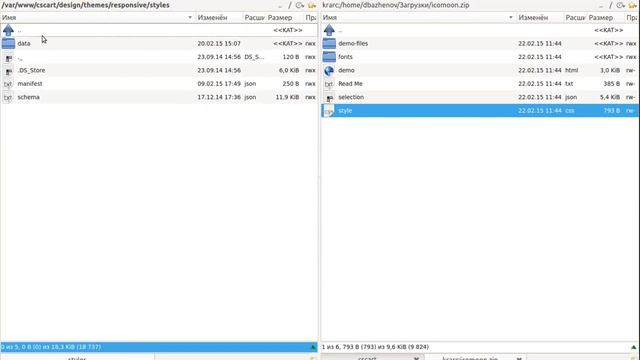The height and width of the screenshot is (360, 640).
Task: Sort right panel by Расшир column
Action: [576, 18]
